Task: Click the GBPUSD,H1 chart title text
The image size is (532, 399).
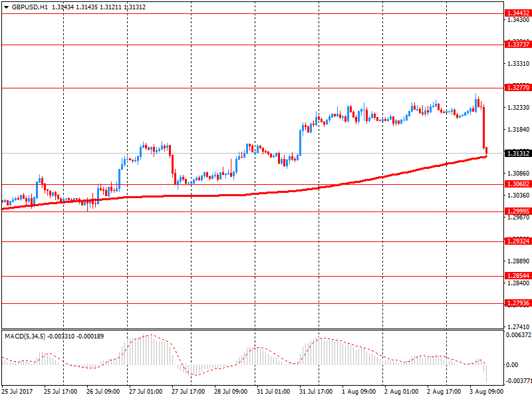Action: coord(30,7)
